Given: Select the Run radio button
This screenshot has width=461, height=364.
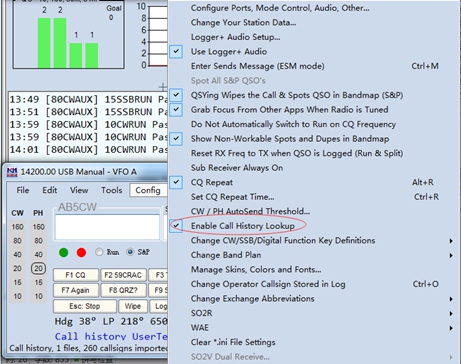Looking at the screenshot, I should click(99, 252).
